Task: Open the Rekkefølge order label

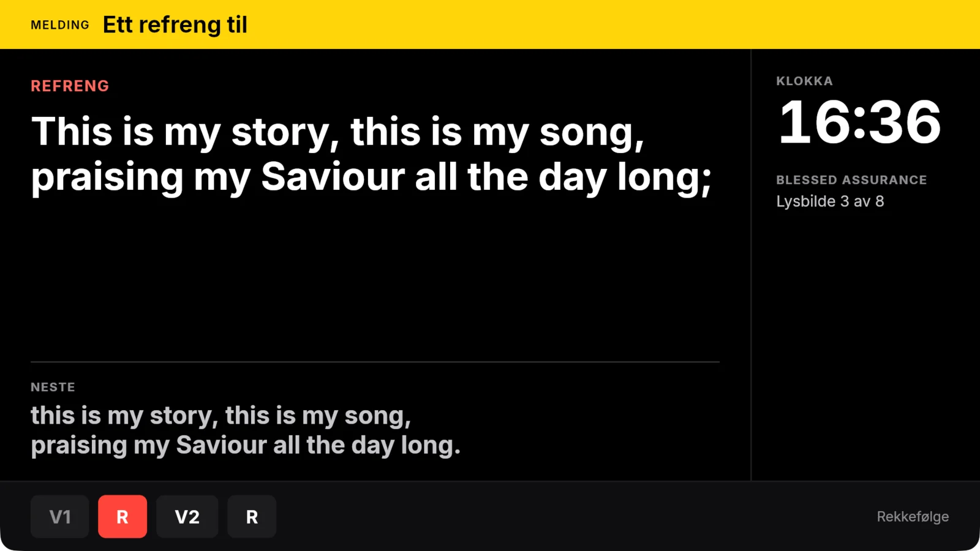Action: (913, 517)
